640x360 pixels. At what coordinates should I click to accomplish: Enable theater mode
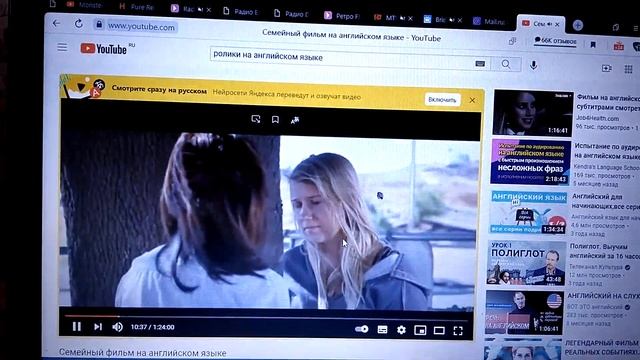tap(439, 331)
